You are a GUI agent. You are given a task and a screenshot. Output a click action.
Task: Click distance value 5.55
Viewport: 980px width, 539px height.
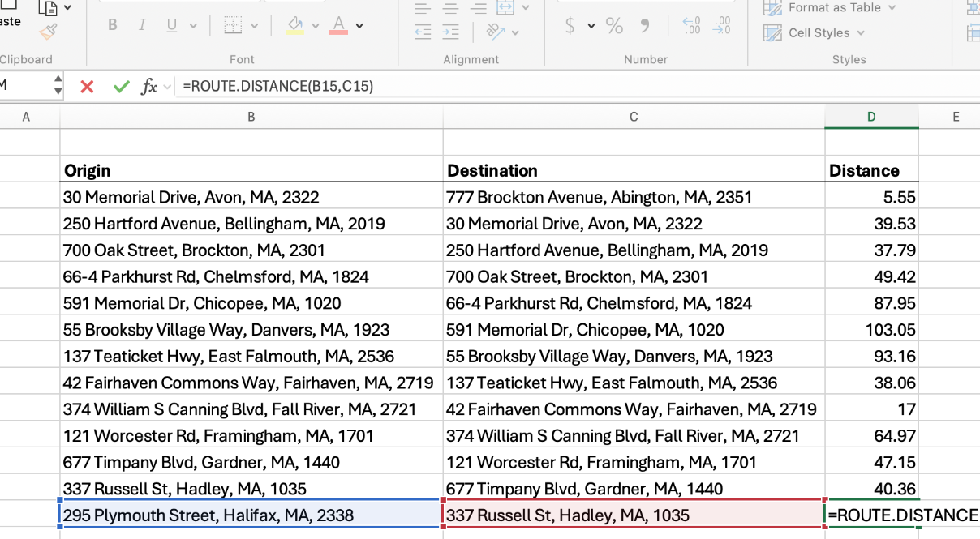coord(871,197)
